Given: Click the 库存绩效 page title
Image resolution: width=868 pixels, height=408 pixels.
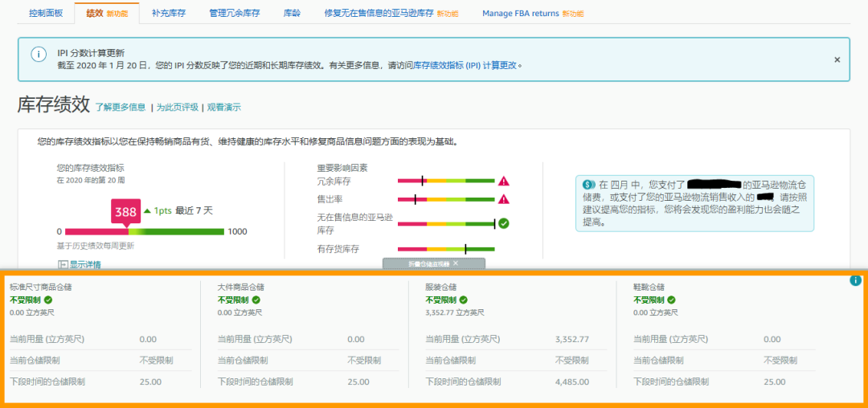Looking at the screenshot, I should coord(54,104).
